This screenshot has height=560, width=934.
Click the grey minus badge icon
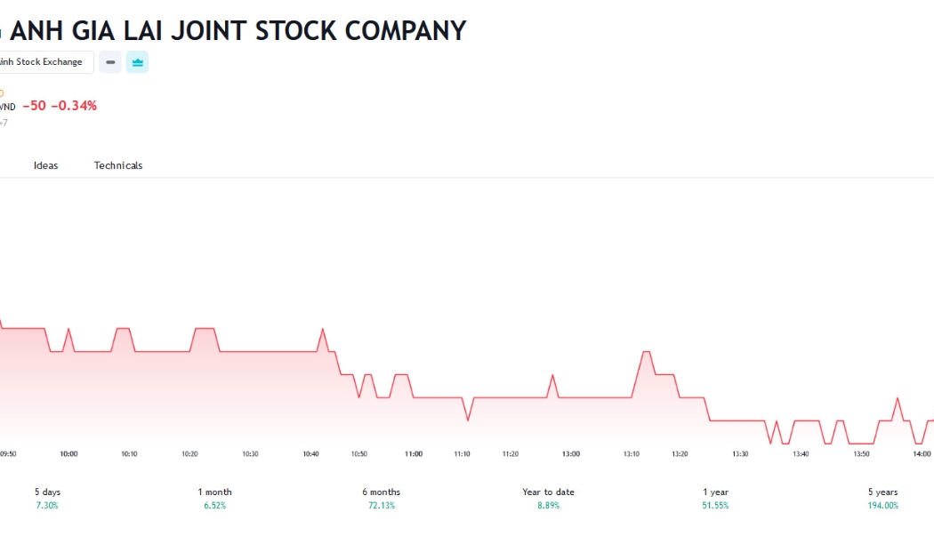coord(110,62)
